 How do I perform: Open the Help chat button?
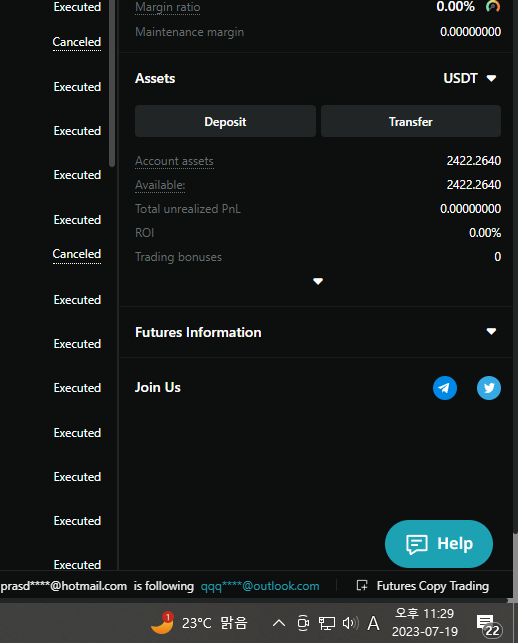(x=439, y=544)
